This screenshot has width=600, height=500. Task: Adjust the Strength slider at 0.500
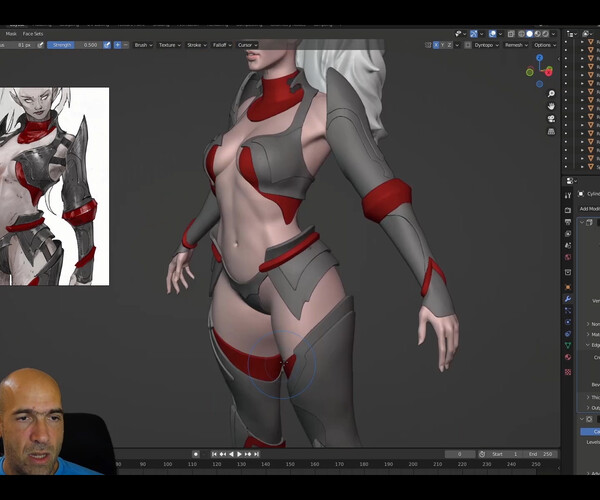point(75,45)
